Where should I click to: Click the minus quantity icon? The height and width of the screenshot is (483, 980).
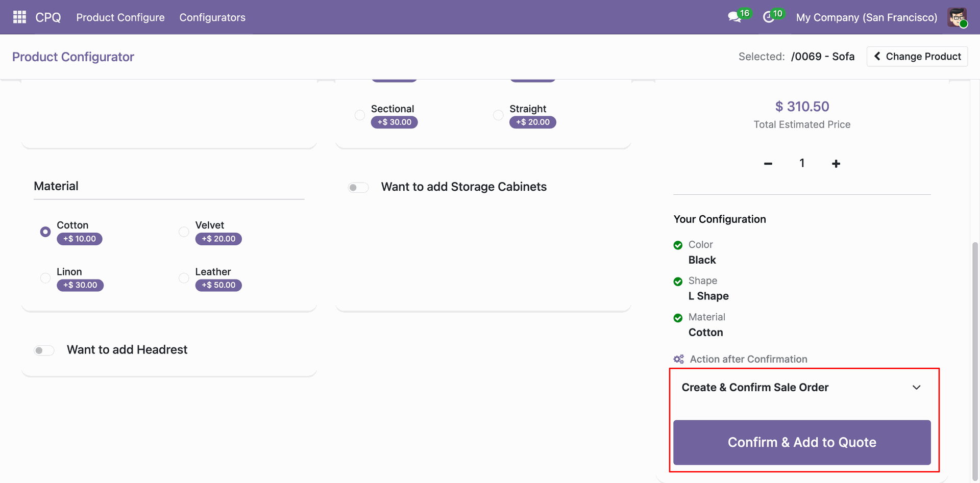(768, 164)
